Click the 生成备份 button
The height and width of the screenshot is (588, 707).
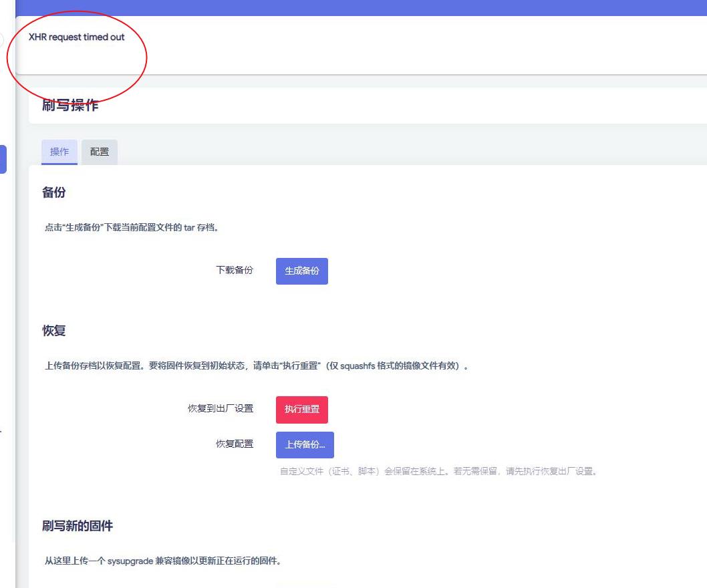[x=302, y=271]
